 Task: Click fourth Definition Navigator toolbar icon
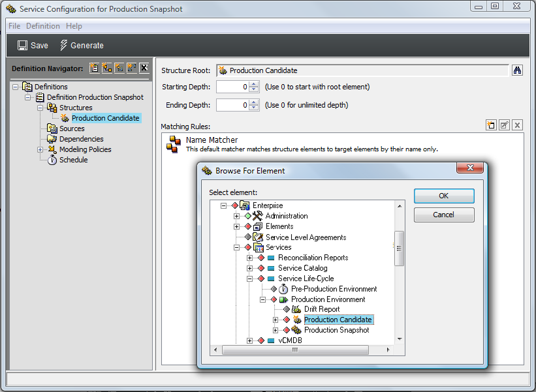tap(132, 68)
